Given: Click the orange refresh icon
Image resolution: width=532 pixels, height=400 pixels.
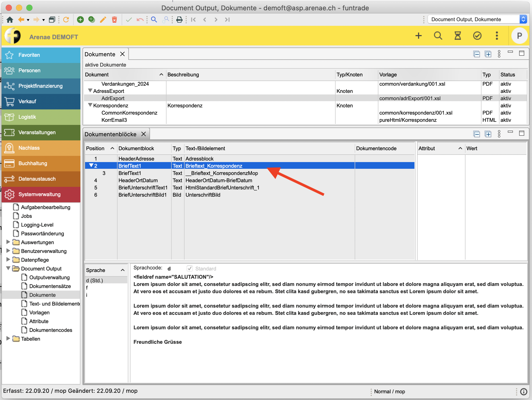Looking at the screenshot, I should pos(66,20).
